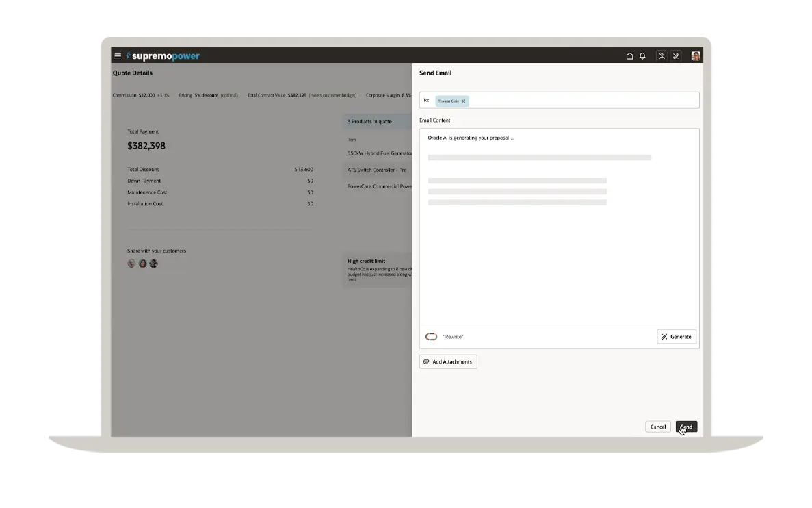Click the tools icon beside the person icon
812x508 pixels.
(676, 56)
